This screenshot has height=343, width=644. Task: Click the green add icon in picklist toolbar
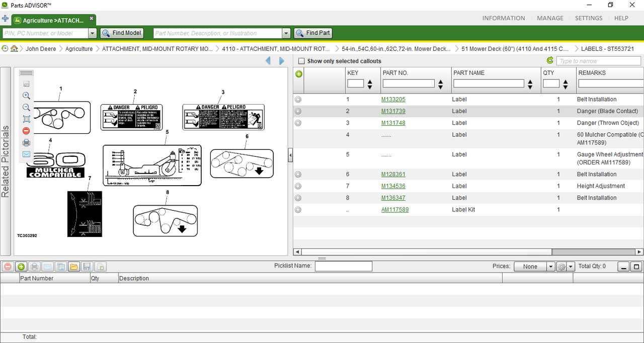21,267
